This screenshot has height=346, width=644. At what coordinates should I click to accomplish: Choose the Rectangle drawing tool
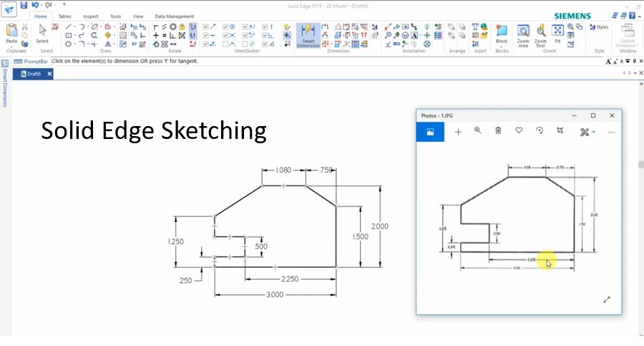coord(68,35)
